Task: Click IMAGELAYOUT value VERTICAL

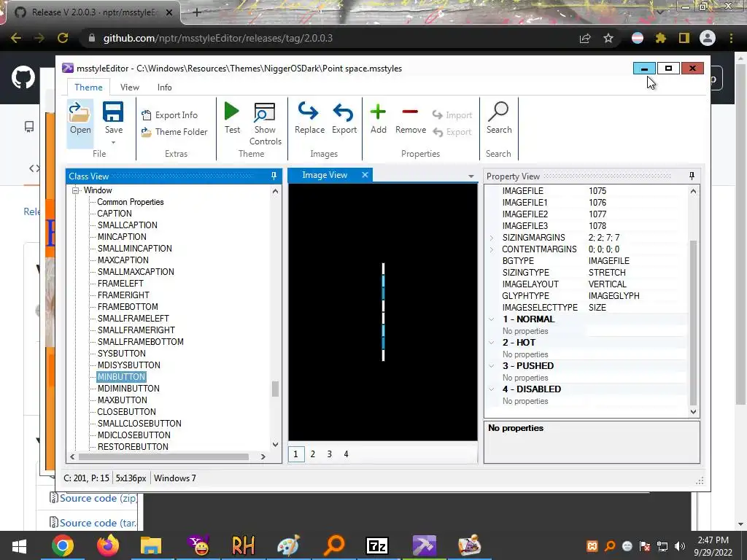Action: pos(608,284)
